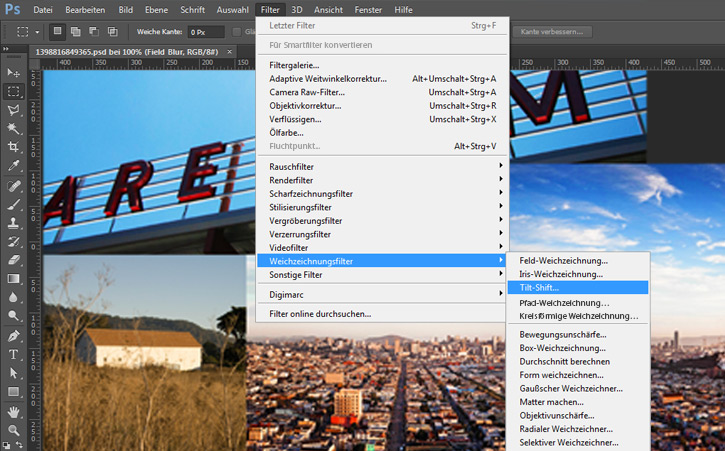Select the Pen tool
Image resolution: width=725 pixels, height=451 pixels.
point(14,335)
